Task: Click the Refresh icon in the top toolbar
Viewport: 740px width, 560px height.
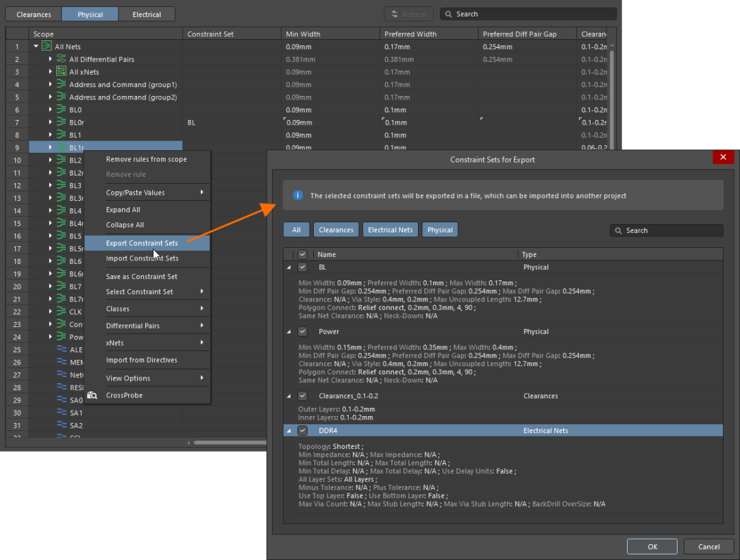Action: (x=394, y=14)
